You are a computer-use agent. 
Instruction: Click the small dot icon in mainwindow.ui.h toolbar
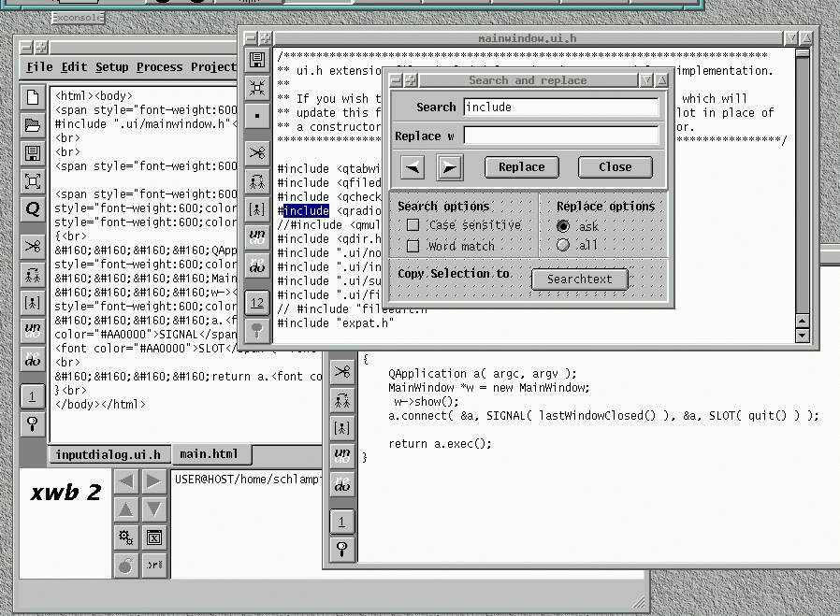tap(257, 116)
